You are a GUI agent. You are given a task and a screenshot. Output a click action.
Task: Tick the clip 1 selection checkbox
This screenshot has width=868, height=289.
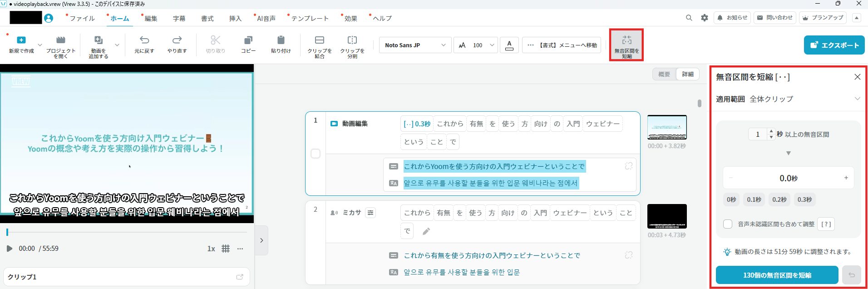pos(316,154)
